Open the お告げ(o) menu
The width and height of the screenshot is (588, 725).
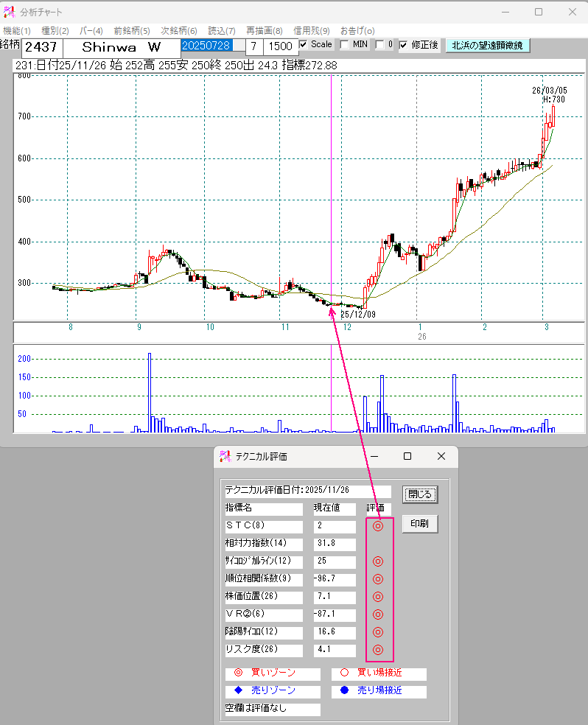(357, 31)
